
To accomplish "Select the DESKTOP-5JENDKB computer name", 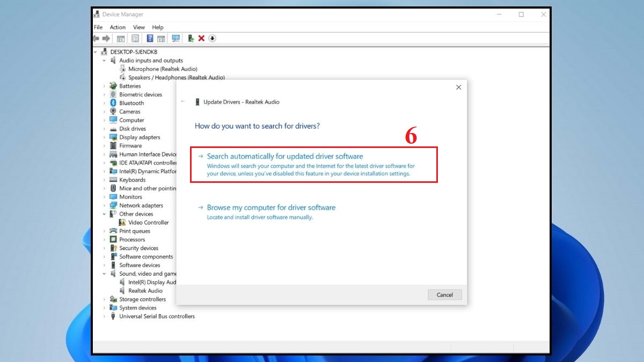I will click(x=133, y=52).
